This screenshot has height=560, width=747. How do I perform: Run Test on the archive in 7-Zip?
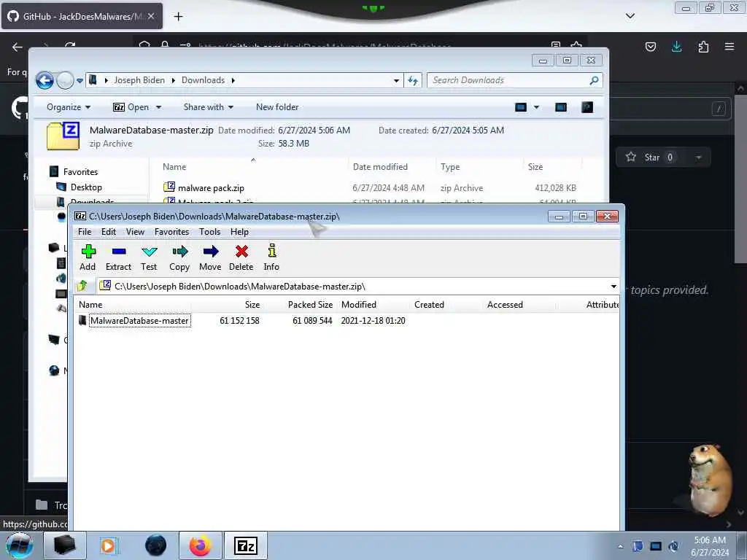pos(149,257)
